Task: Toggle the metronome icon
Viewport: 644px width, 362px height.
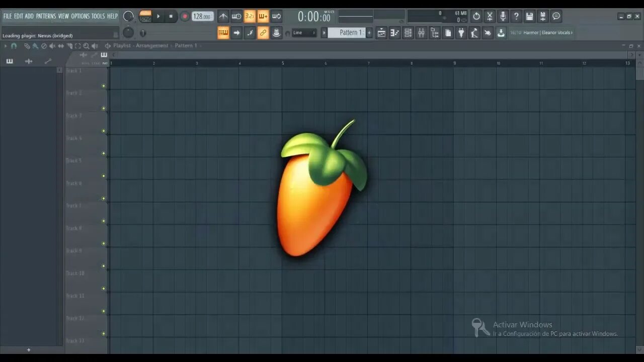Action: click(223, 16)
